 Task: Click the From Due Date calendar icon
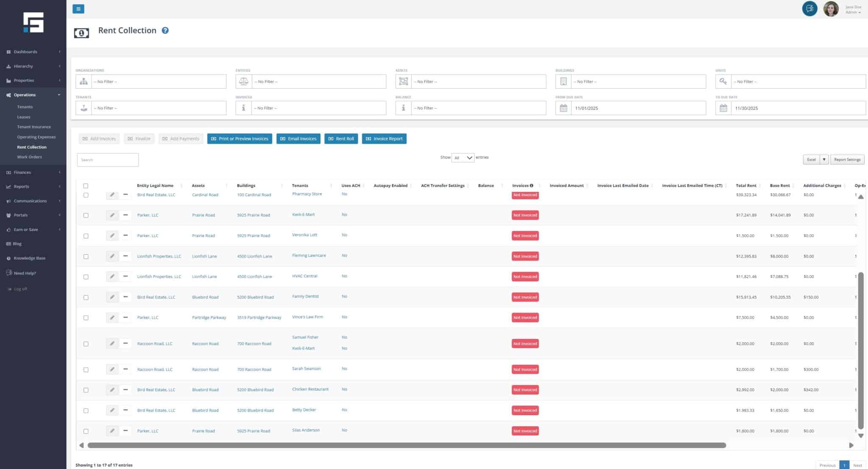pos(563,108)
